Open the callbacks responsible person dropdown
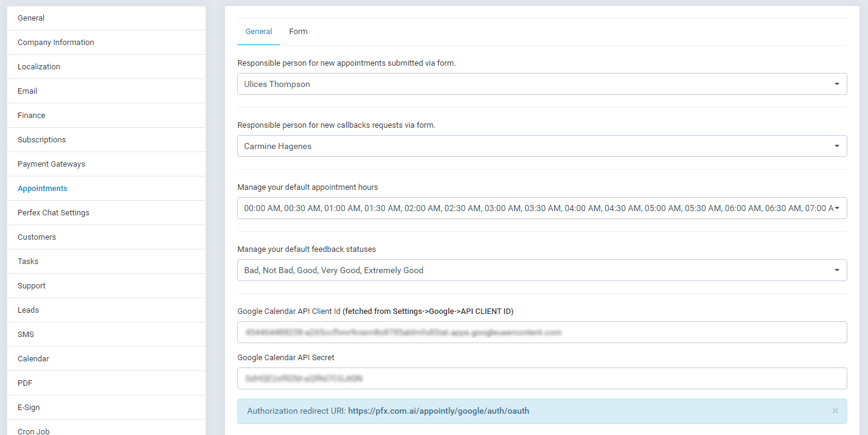The width and height of the screenshot is (868, 435). coord(541,146)
